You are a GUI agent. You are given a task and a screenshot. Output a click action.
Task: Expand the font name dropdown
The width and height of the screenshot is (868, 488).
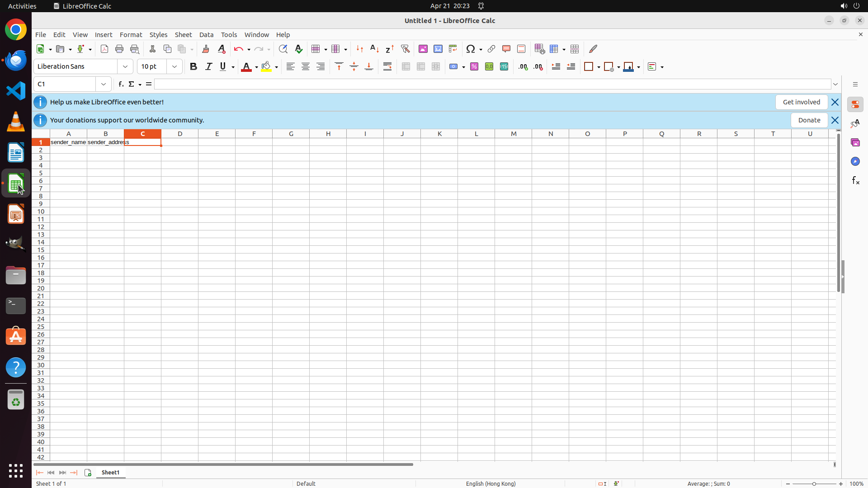pyautogui.click(x=125, y=66)
